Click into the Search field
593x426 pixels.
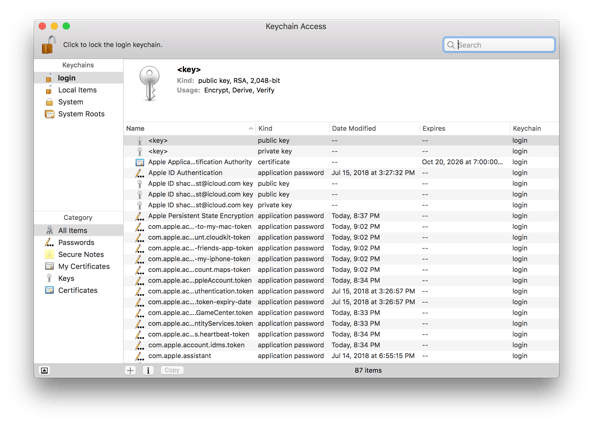pos(499,45)
